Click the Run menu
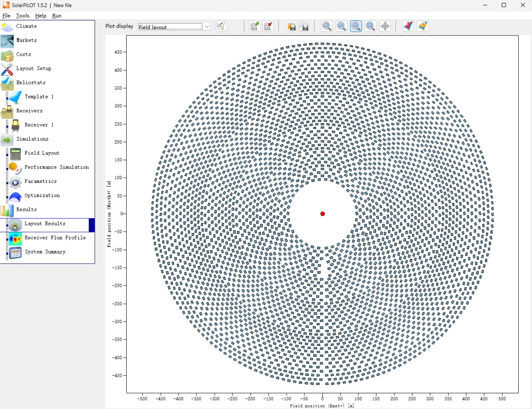Image resolution: width=532 pixels, height=409 pixels. (x=57, y=16)
